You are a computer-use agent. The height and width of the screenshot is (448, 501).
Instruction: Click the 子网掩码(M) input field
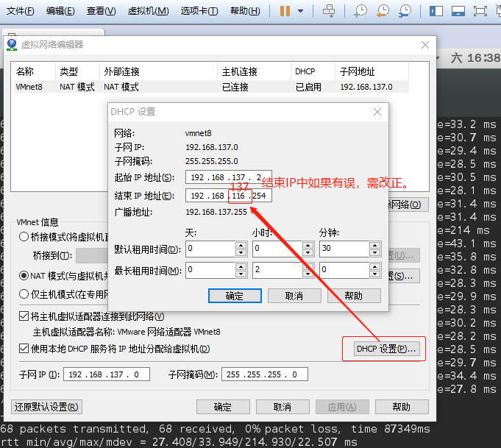tap(265, 374)
